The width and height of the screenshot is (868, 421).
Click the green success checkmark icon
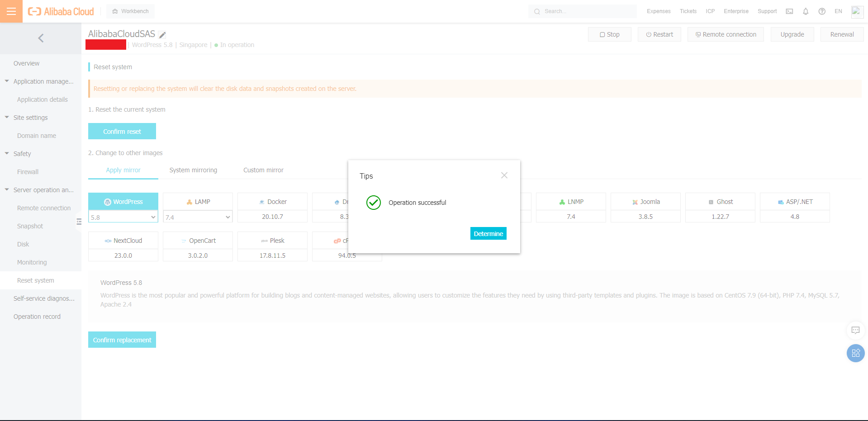click(374, 203)
